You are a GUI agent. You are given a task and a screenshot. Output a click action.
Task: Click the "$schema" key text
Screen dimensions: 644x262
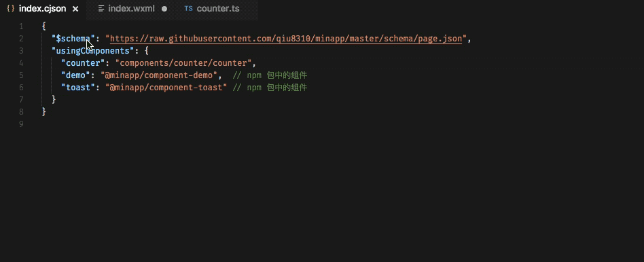(x=73, y=39)
